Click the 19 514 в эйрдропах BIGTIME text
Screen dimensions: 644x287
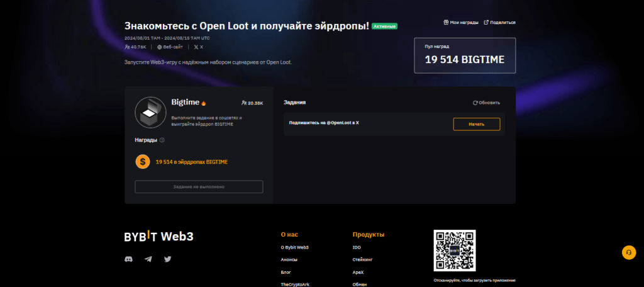(x=191, y=162)
